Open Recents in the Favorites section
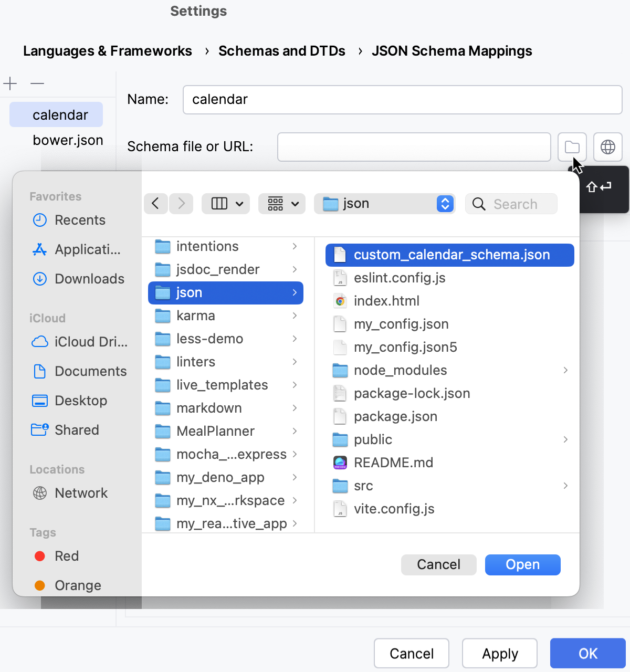The height and width of the screenshot is (672, 630). coord(80,220)
